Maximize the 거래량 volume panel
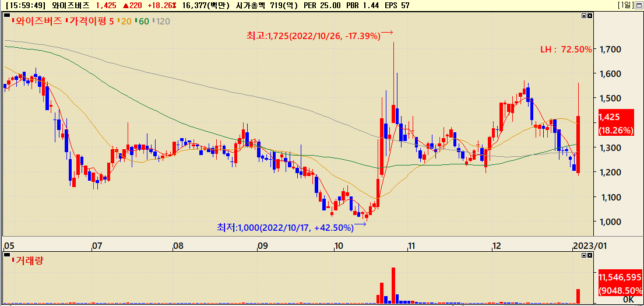Image resolution: width=644 pixels, height=306 pixels. coord(585,255)
